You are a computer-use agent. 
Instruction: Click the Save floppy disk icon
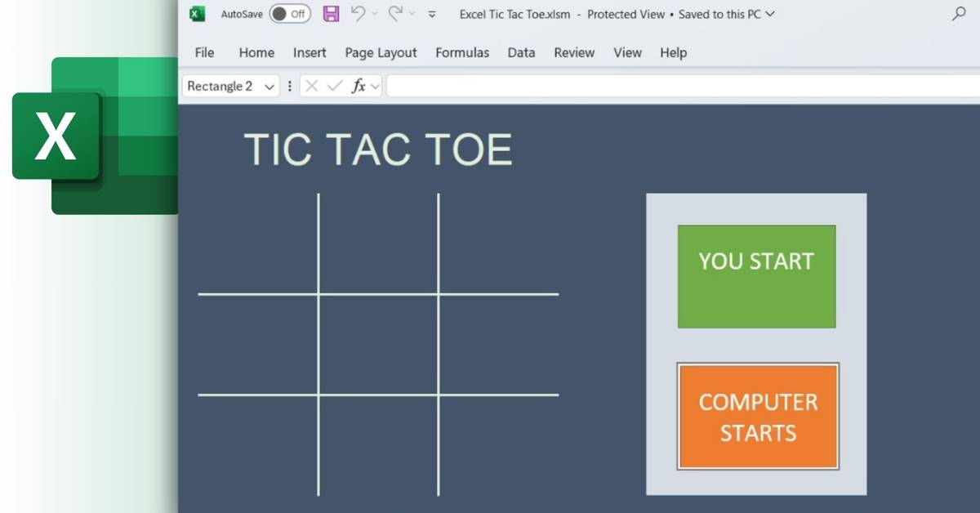pos(331,14)
